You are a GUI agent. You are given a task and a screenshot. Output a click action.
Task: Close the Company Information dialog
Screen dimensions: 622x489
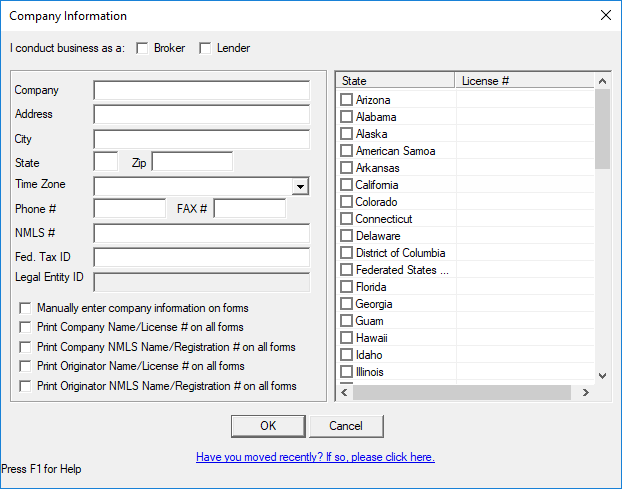(605, 15)
